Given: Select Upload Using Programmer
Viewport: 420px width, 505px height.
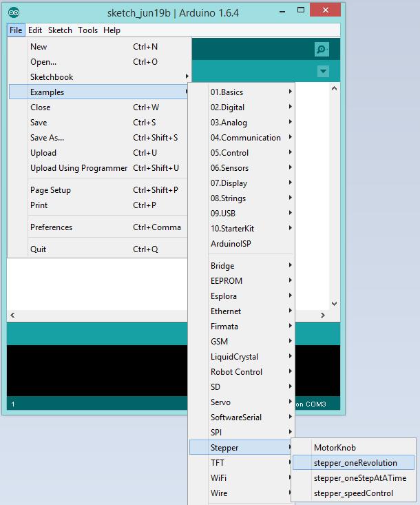Looking at the screenshot, I should point(98,168).
